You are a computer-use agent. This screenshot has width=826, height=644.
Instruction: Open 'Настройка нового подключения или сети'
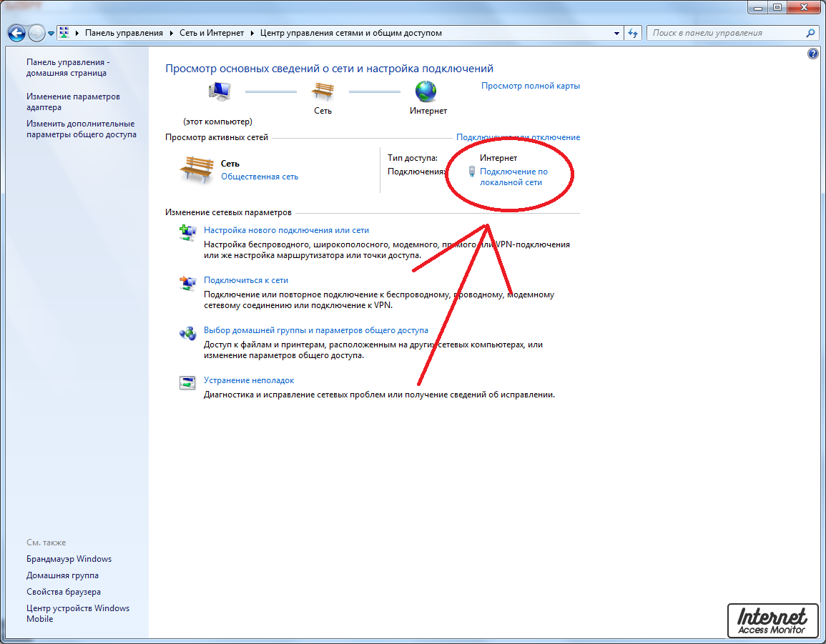(x=286, y=230)
